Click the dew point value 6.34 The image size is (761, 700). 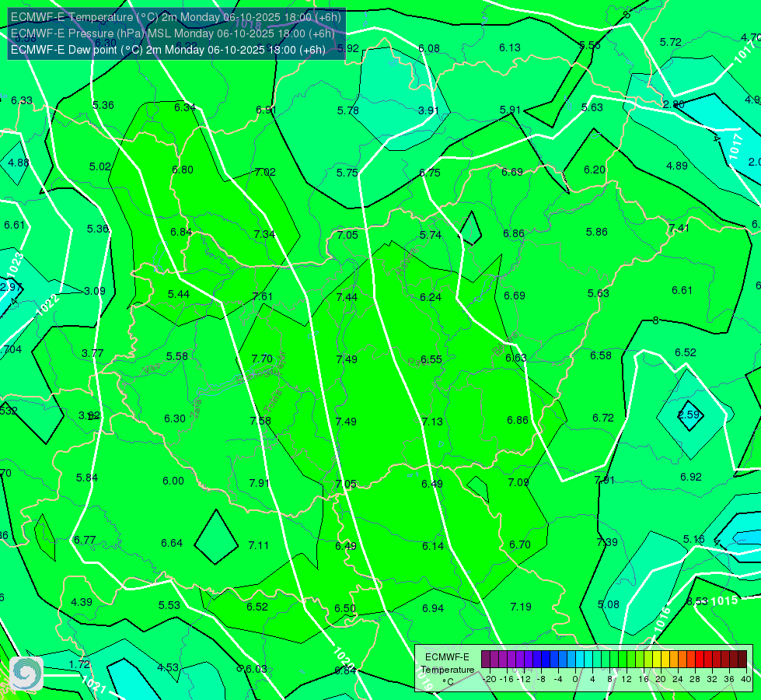coord(185,107)
